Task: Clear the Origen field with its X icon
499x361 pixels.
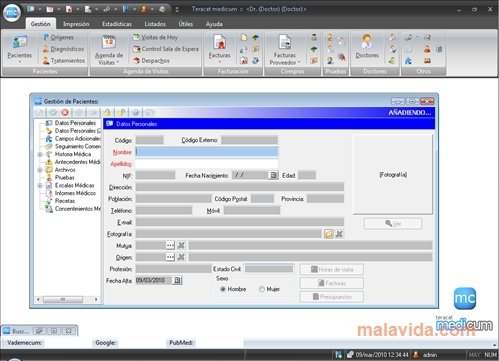Action: (x=181, y=257)
